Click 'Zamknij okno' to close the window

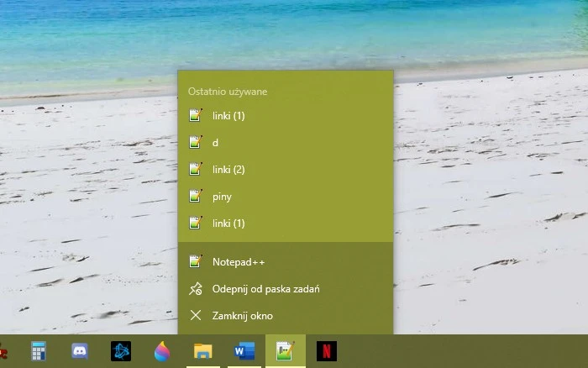243,316
